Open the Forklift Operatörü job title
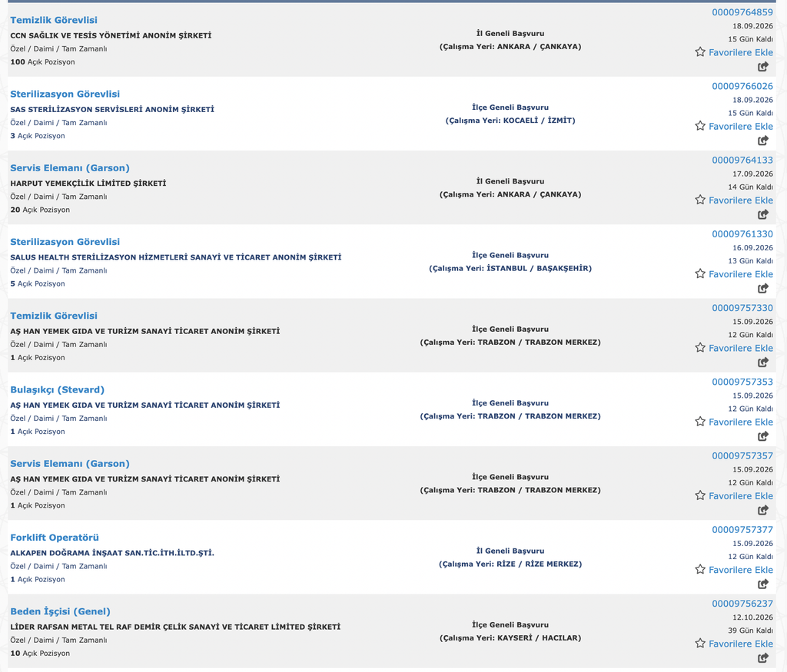Viewport: 787px width, 672px height. pyautogui.click(x=55, y=538)
